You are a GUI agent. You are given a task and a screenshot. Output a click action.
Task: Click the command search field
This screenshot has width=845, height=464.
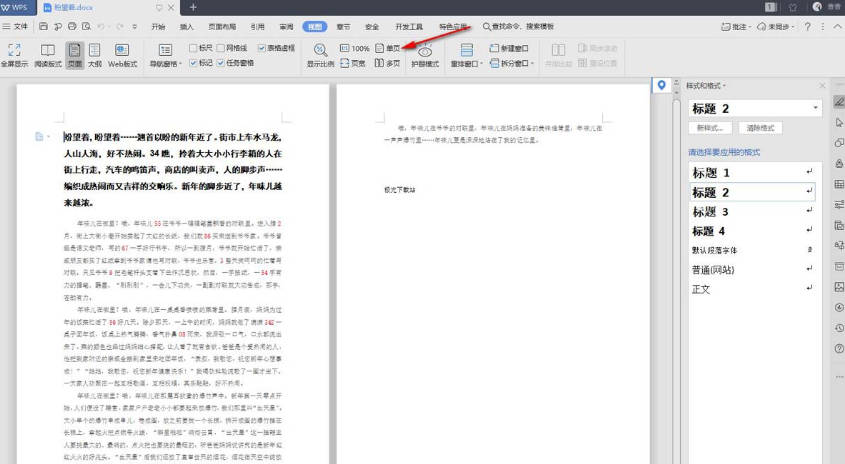click(518, 26)
